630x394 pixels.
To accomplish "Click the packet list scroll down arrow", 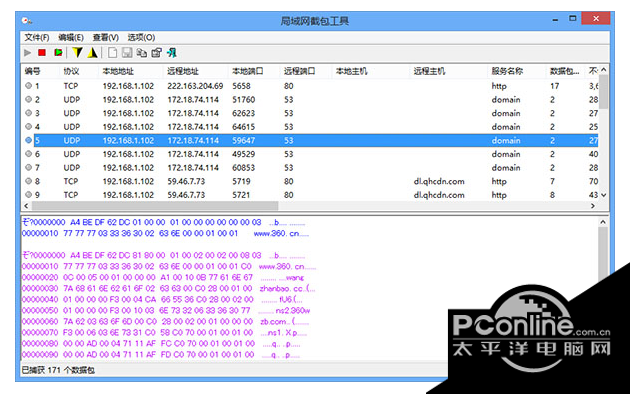I will point(603,195).
